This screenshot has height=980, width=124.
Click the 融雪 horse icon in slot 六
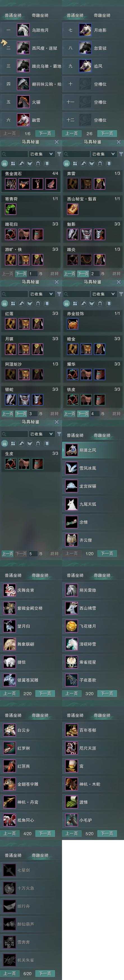(23, 120)
